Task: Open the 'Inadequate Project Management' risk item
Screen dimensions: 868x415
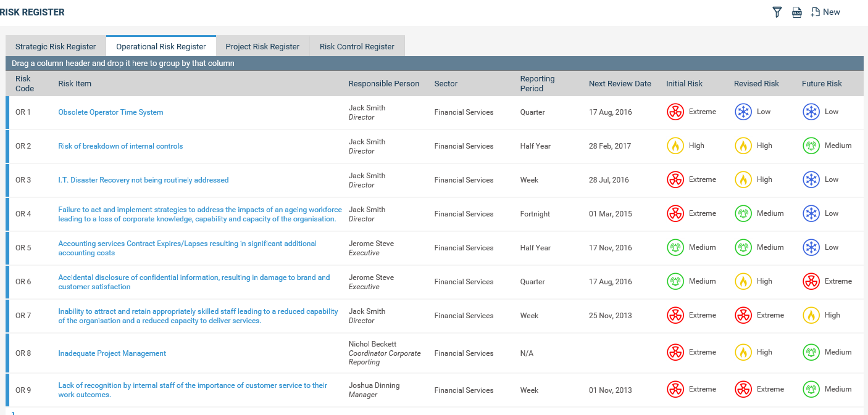Action: pos(112,353)
